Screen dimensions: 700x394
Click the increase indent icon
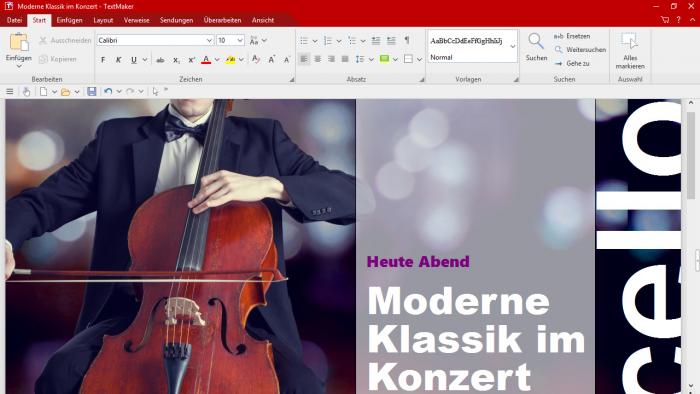pos(391,41)
